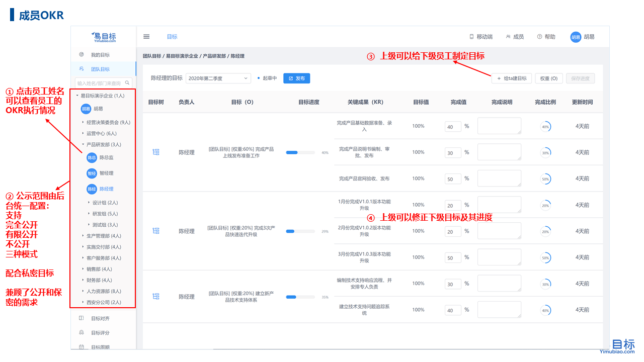Click progress bar for 完成3次产品快速迭代升级
The width and height of the screenshot is (644, 362).
pos(300,231)
